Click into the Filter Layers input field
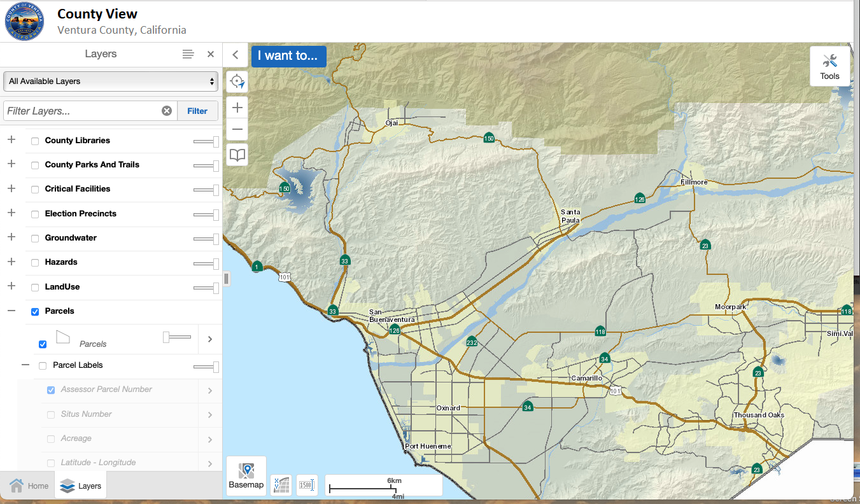Image resolution: width=860 pixels, height=504 pixels. pyautogui.click(x=81, y=111)
